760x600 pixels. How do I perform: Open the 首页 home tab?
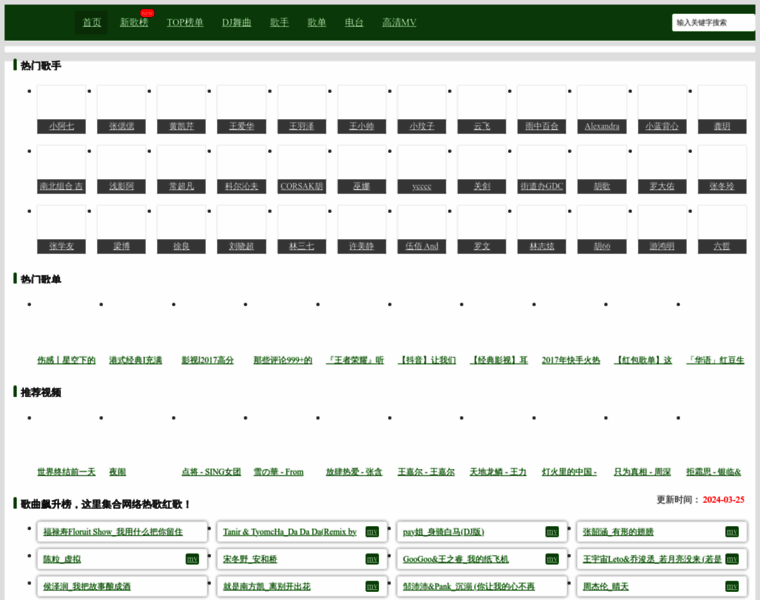[92, 22]
